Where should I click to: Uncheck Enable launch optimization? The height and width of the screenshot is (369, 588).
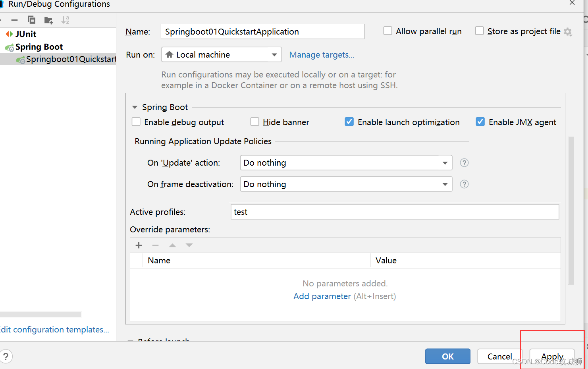349,122
